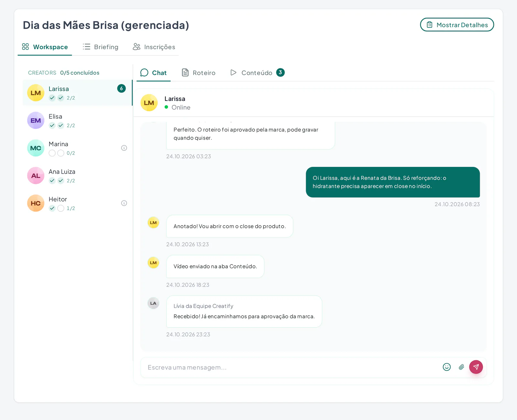This screenshot has height=420, width=517.
Task: Click Marina's MC avatar in creators list
Action: [x=36, y=148]
